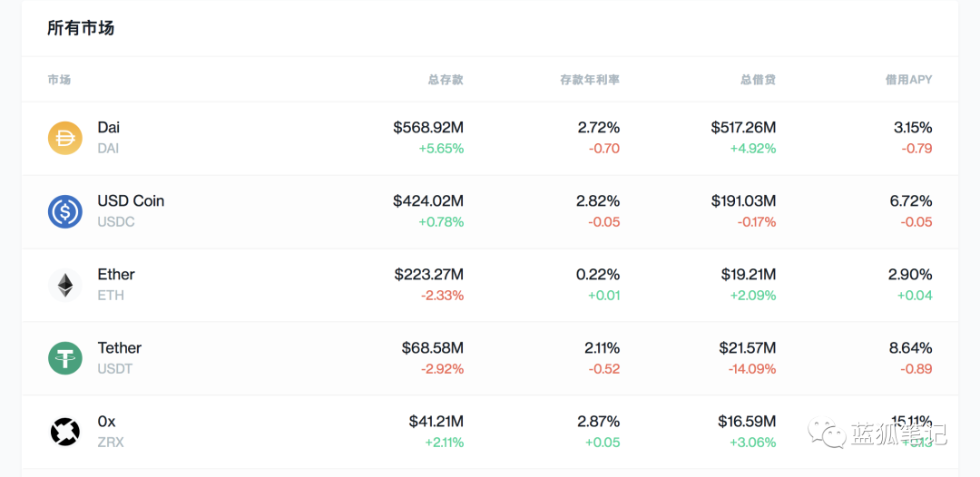Viewport: 980px width, 477px height.
Task: Click the Dai coin icon
Action: 65,138
